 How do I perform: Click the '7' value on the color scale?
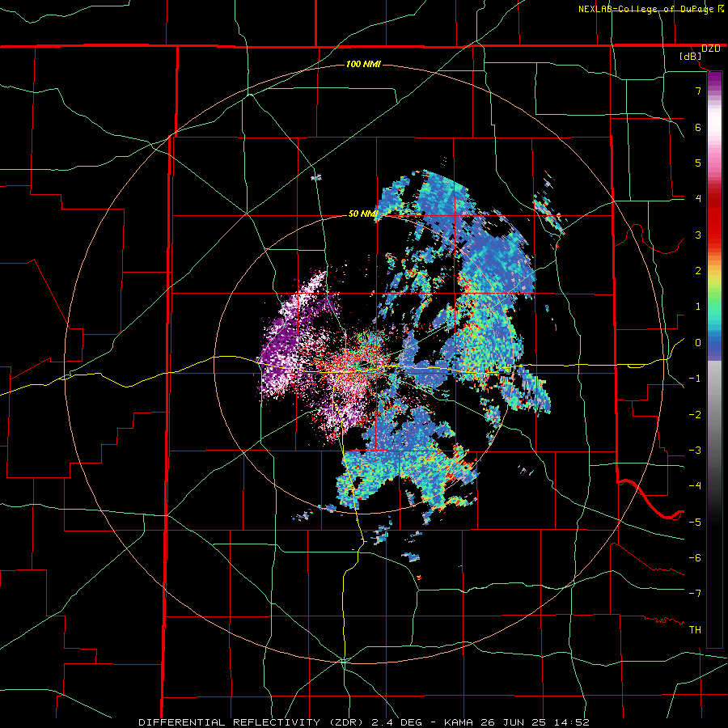[698, 91]
